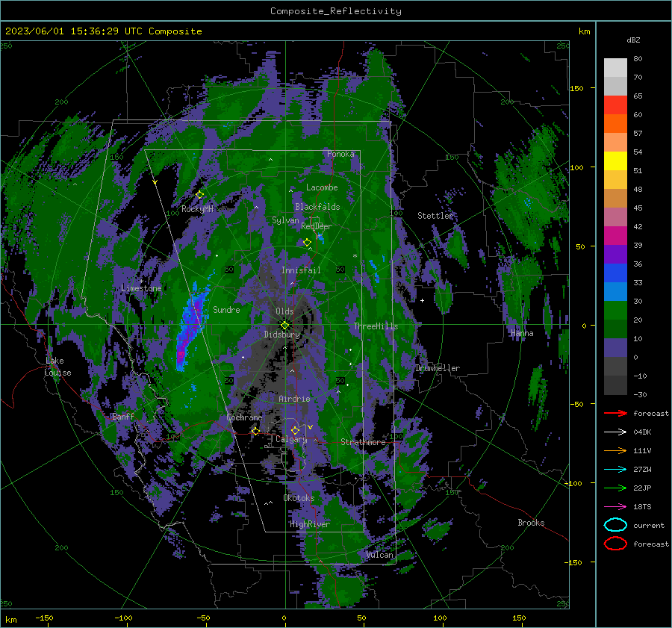Click the RockyMH location label
Screen dimensions: 672x628
pos(197,209)
